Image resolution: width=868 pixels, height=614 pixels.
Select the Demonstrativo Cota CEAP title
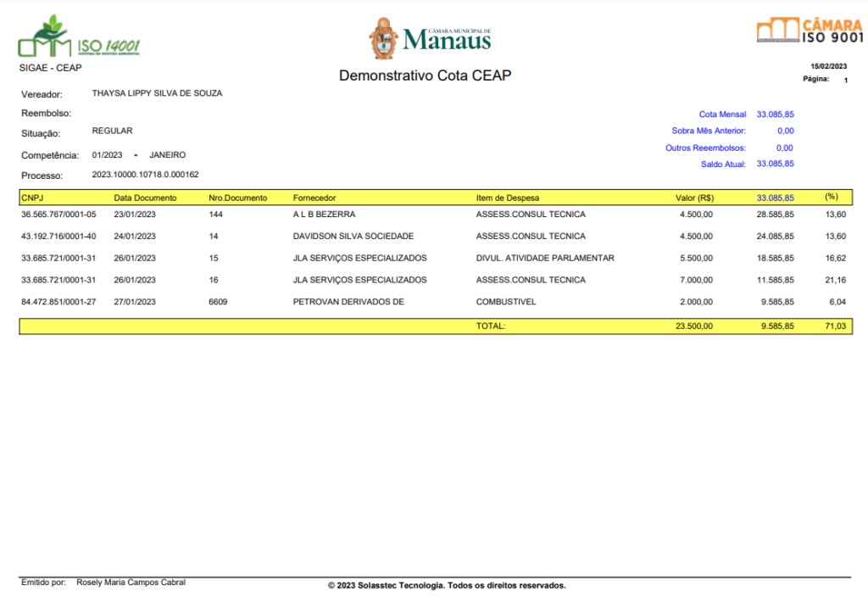point(426,75)
